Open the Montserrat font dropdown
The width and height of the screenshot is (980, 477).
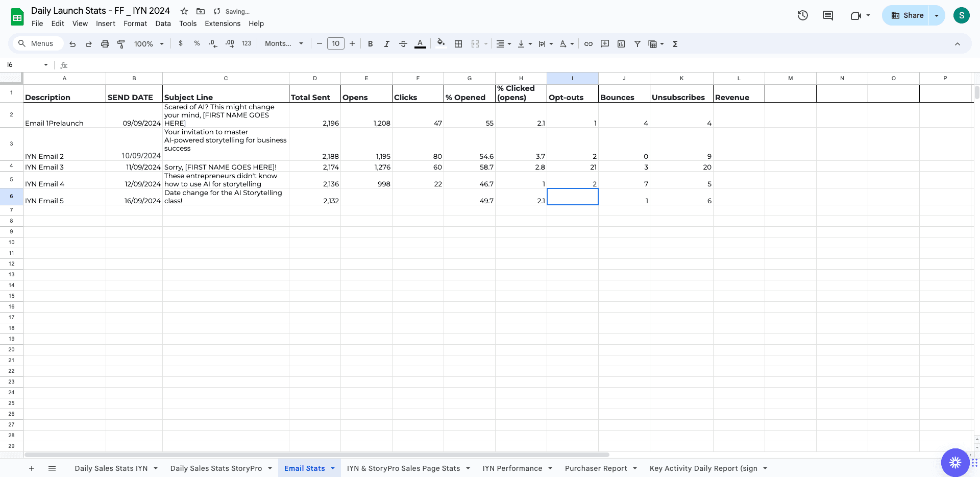pyautogui.click(x=284, y=44)
